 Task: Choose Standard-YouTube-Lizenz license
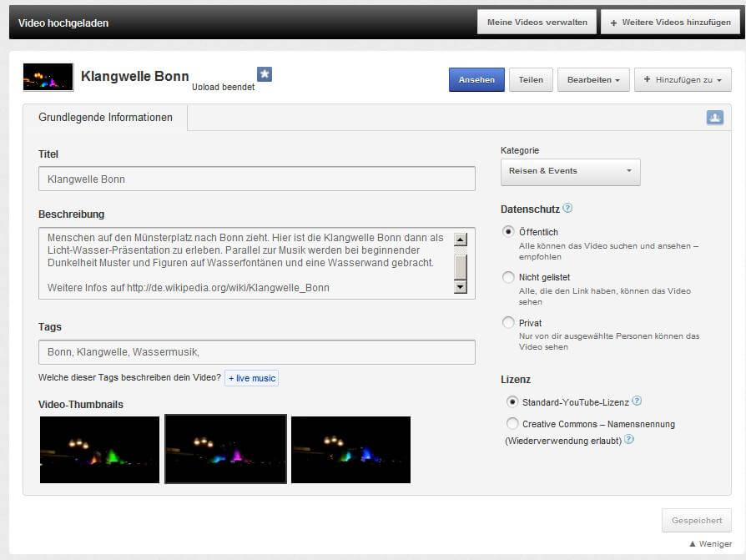pos(512,402)
